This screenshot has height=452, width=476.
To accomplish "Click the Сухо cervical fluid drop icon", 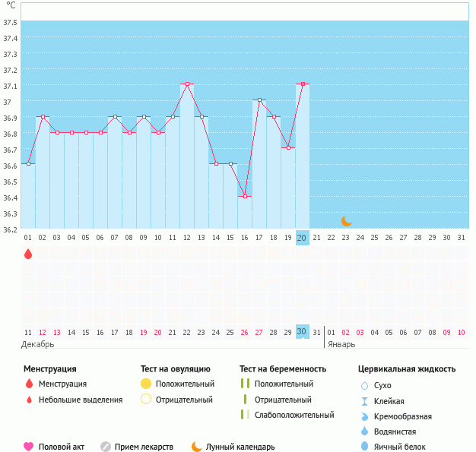I will tap(364, 386).
